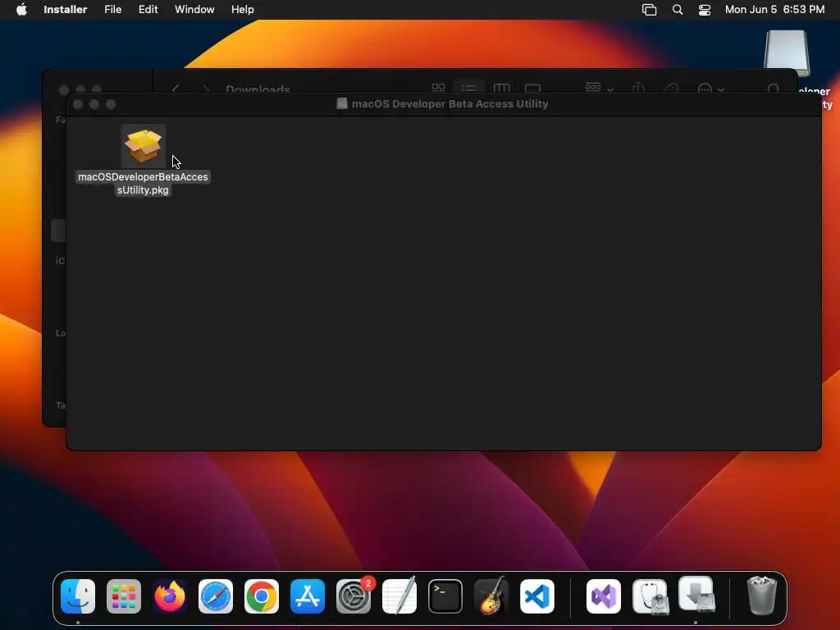Launch Google Chrome from the Dock
Viewport: 840px width, 630px height.
click(262, 596)
